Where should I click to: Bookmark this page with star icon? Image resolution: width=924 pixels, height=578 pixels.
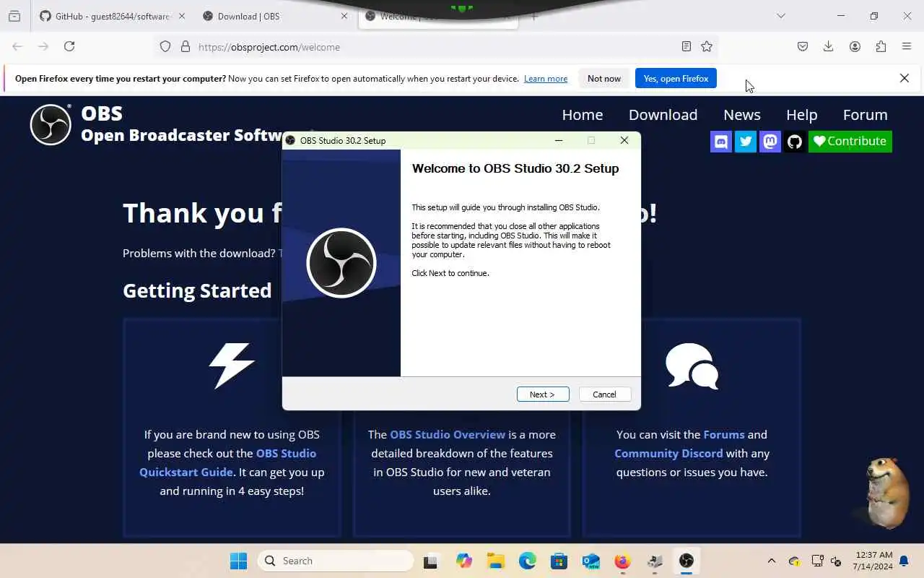pos(707,46)
